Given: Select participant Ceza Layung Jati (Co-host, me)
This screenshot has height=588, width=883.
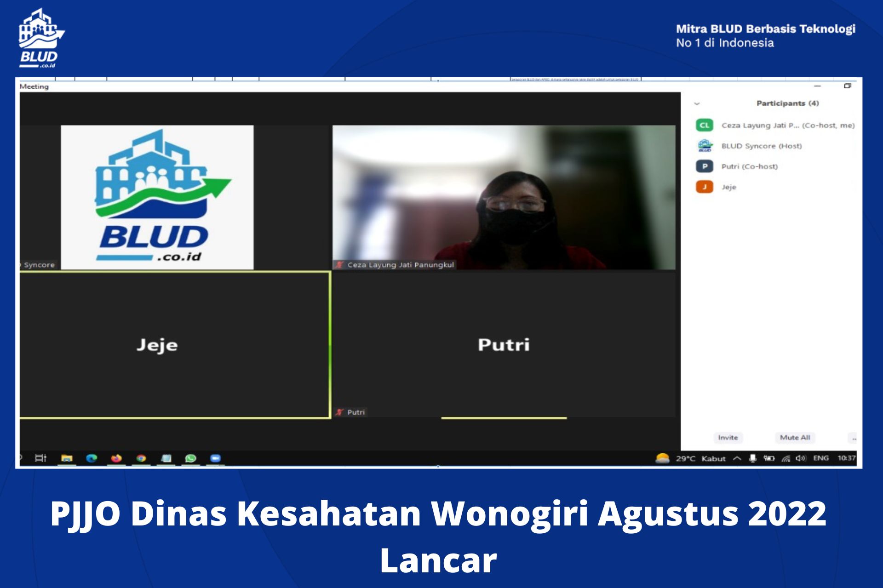Looking at the screenshot, I should (x=775, y=125).
